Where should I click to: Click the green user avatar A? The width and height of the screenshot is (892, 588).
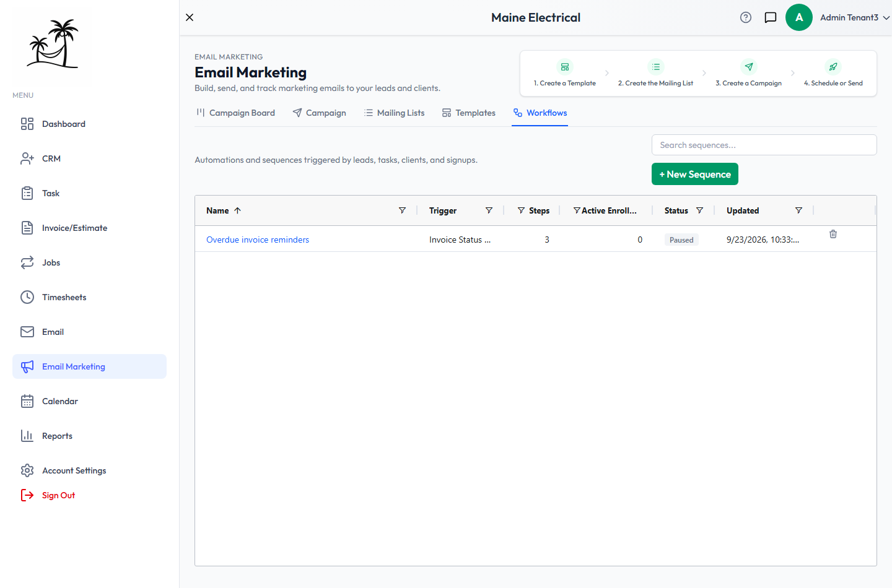coord(799,17)
